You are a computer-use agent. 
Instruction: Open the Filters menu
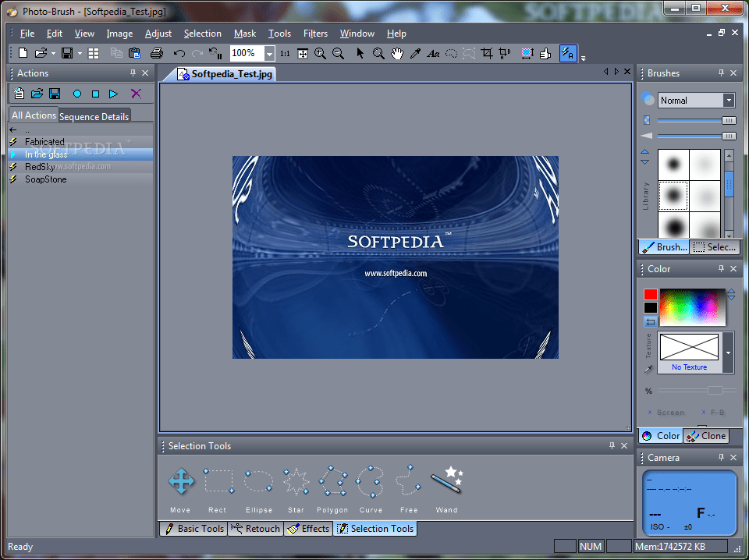tap(315, 34)
